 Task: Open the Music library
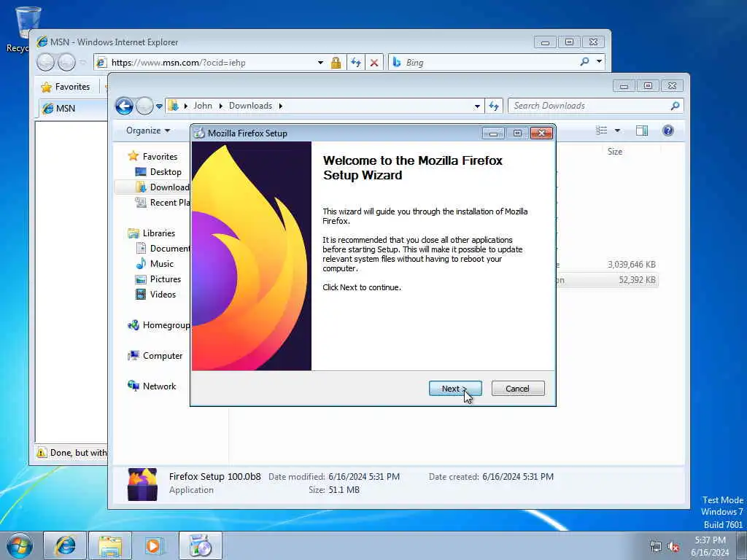point(161,264)
